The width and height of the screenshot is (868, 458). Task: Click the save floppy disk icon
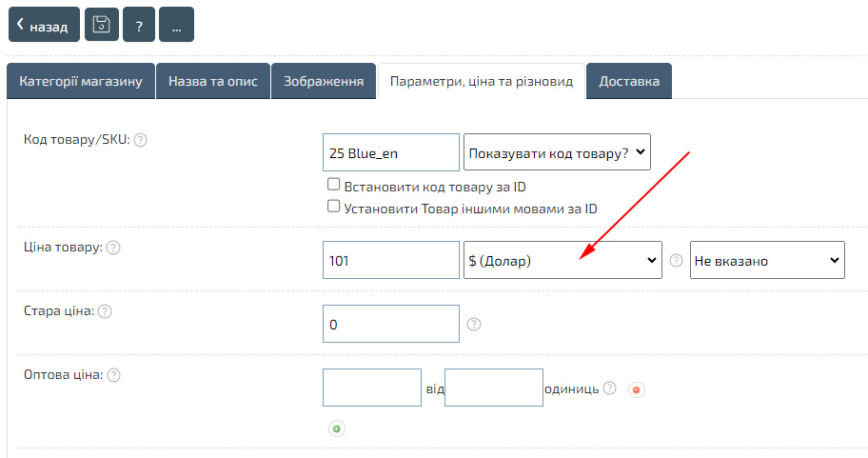pos(102,26)
